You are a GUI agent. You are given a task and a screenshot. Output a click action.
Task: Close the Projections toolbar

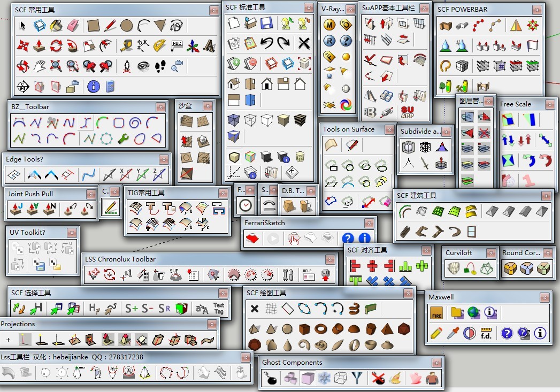click(212, 324)
